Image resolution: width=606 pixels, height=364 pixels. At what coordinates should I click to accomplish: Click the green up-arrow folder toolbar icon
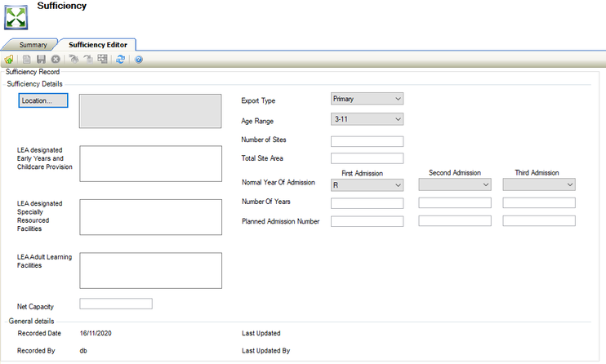pyautogui.click(x=8, y=60)
